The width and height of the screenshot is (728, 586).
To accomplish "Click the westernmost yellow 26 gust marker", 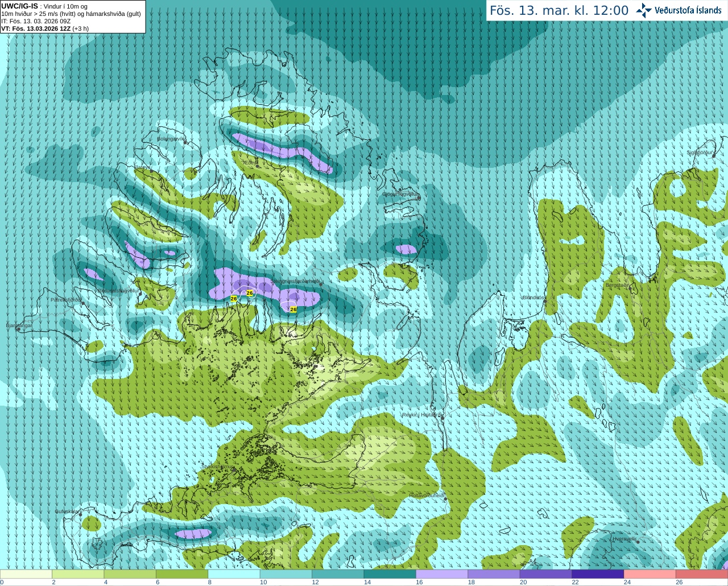I will coord(234,299).
